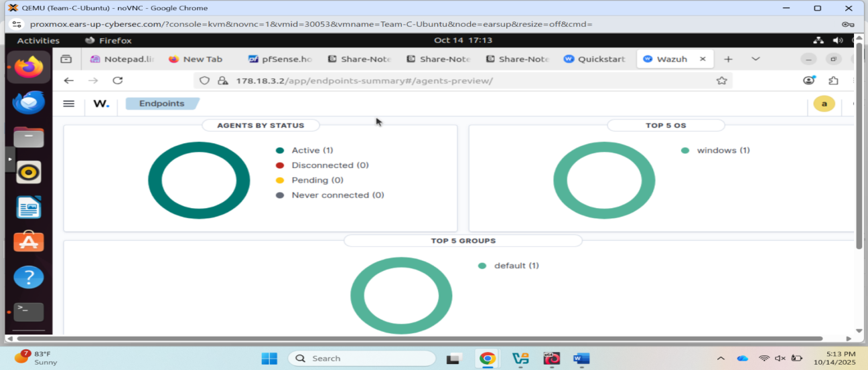Open the Files manager in the dock
The height and width of the screenshot is (370, 868).
coord(29,137)
